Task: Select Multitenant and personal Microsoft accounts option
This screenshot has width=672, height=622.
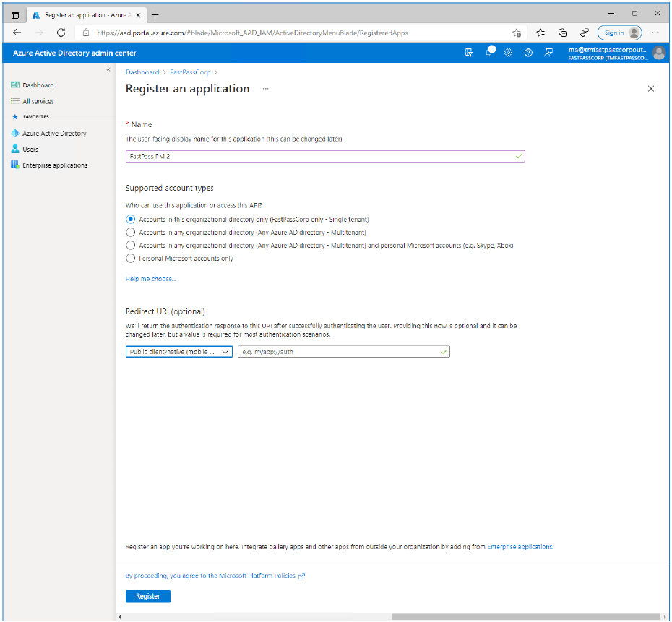Action: coord(130,246)
